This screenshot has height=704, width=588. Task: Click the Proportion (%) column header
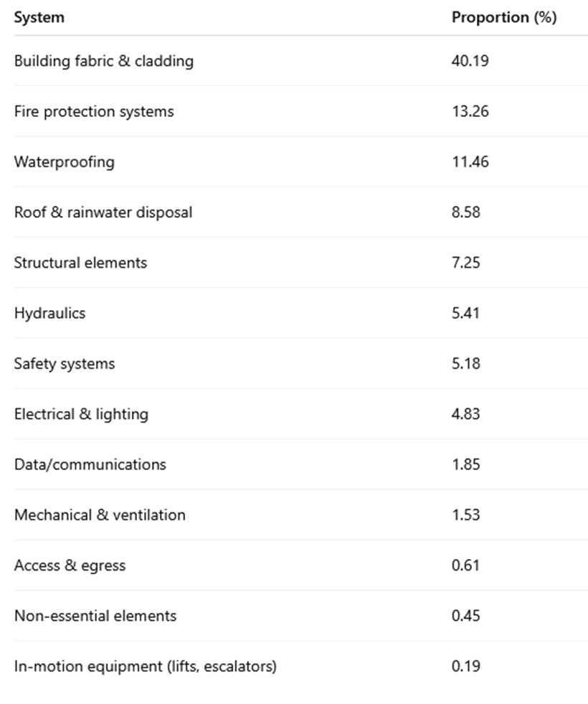[504, 17]
